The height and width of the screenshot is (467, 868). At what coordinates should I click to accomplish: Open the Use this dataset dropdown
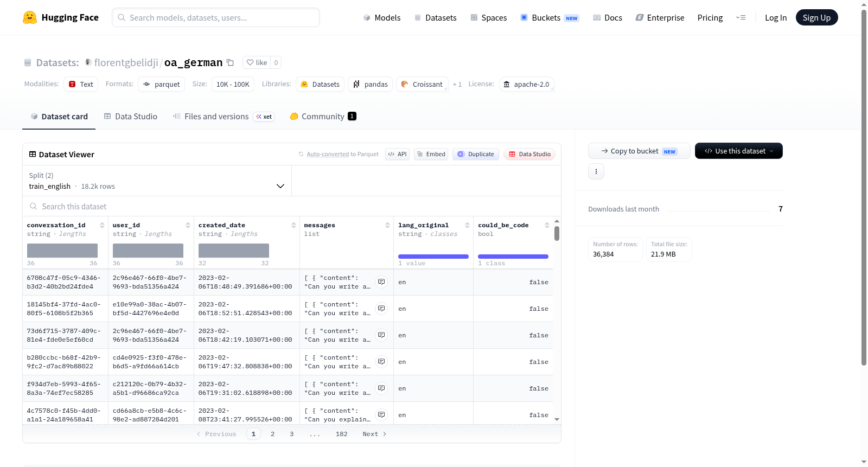click(x=738, y=151)
